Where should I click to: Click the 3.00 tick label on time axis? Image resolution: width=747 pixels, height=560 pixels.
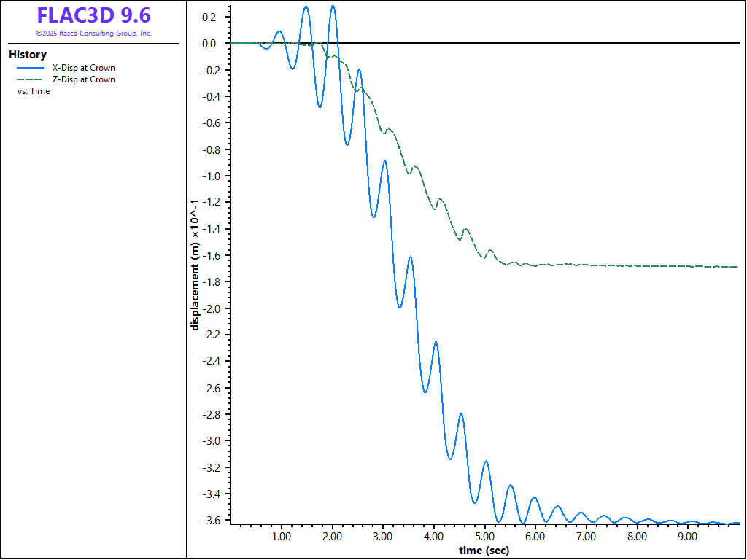point(383,537)
